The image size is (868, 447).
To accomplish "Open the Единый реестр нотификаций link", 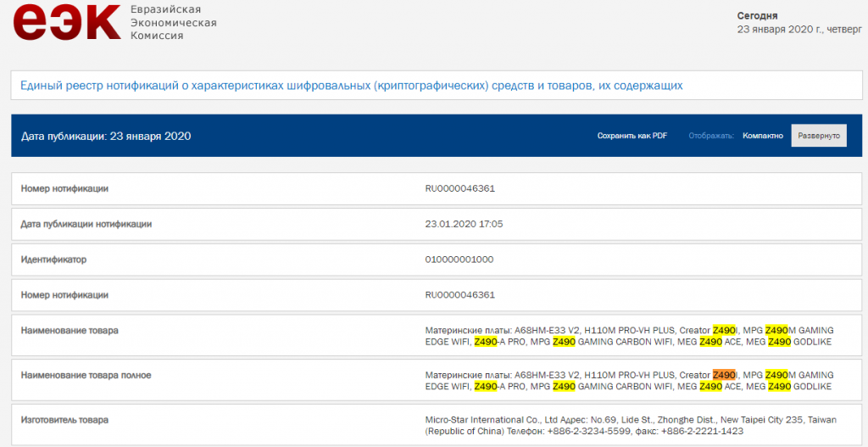I will [352, 86].
